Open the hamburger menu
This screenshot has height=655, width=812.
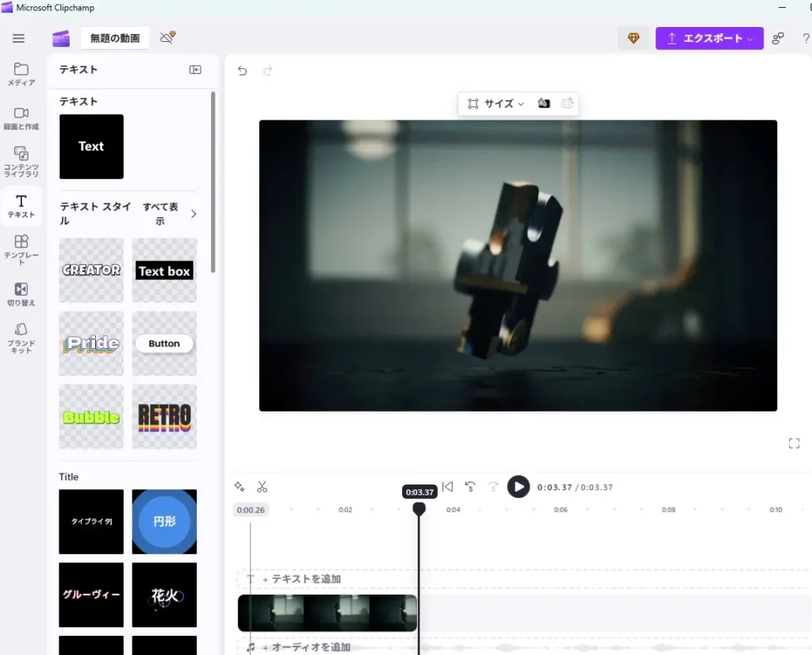(x=19, y=38)
